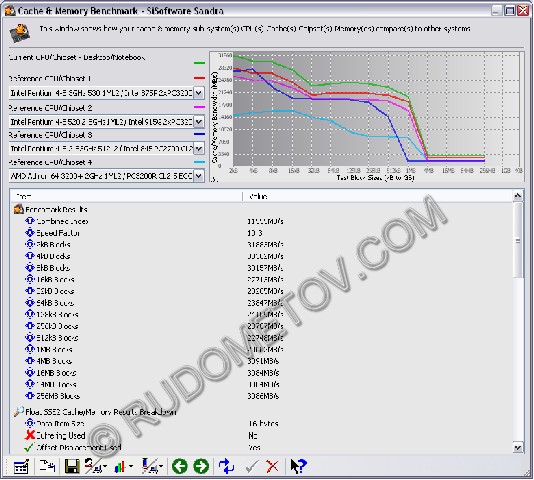
Task: Select the 64kB Blocks row
Action: (261, 303)
